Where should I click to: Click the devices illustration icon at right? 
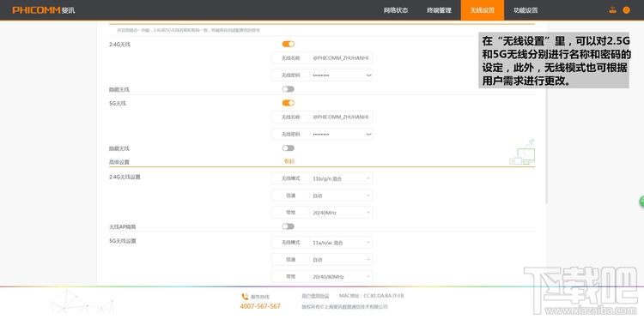[x=522, y=152]
